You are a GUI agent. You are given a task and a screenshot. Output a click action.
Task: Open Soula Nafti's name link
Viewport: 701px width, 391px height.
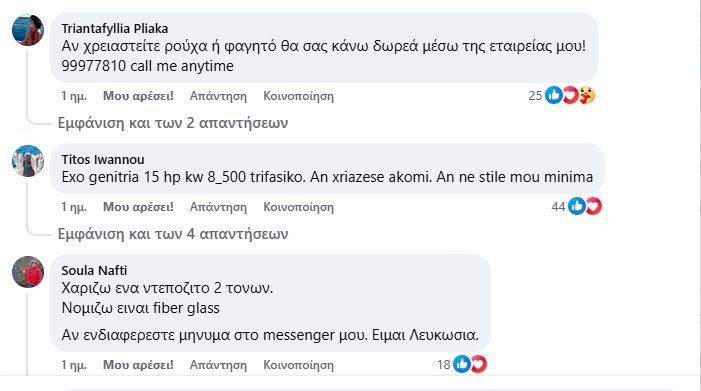[x=94, y=270]
